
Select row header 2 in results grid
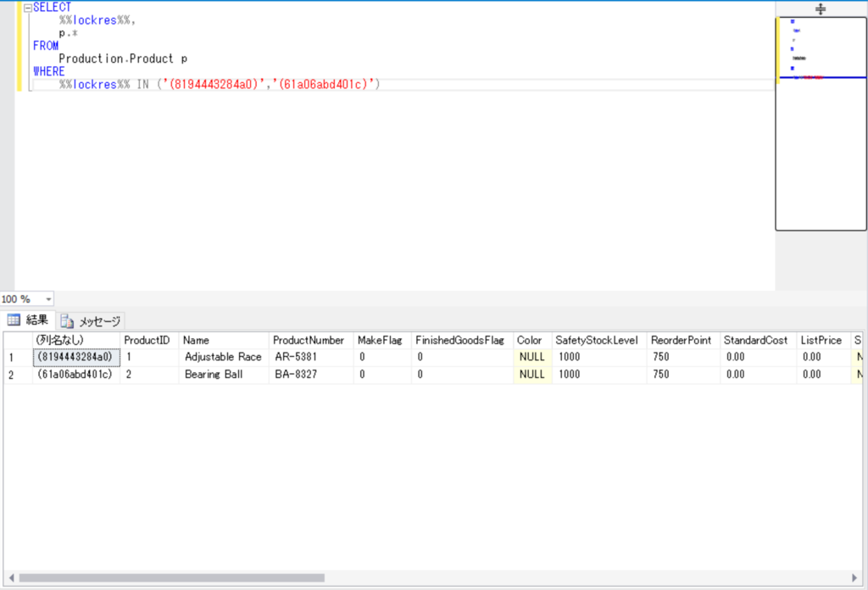[x=18, y=375]
